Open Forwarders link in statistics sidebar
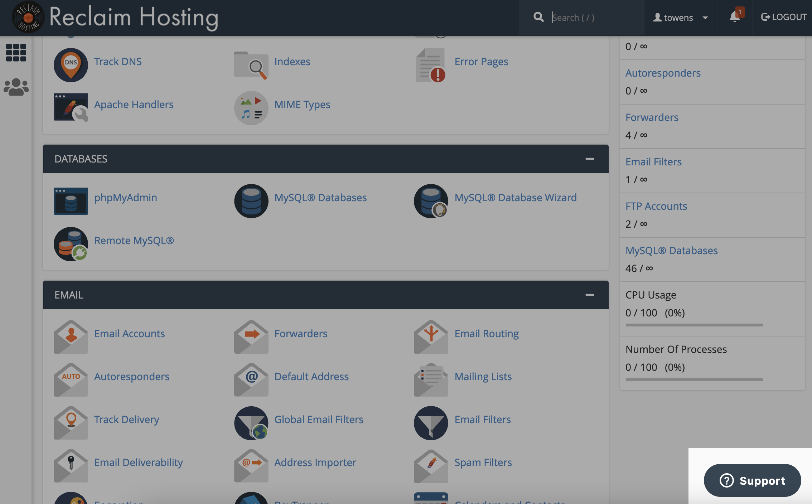 click(x=652, y=117)
